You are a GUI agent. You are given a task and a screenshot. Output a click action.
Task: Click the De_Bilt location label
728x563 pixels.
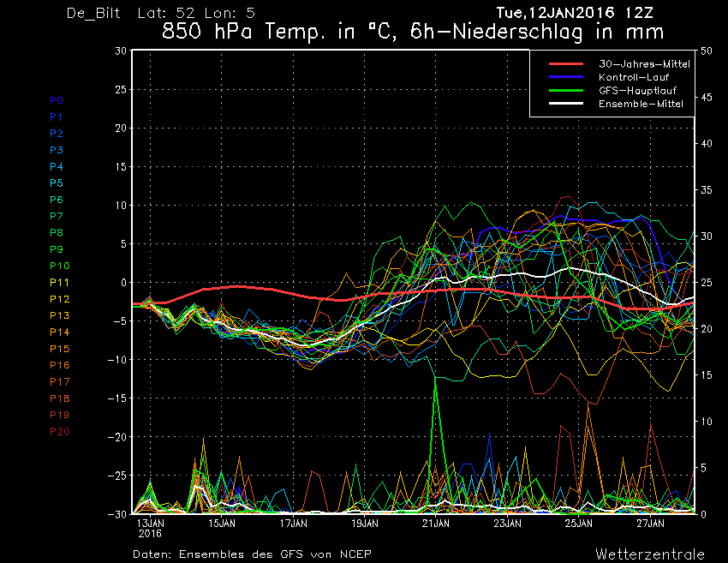coord(93,13)
